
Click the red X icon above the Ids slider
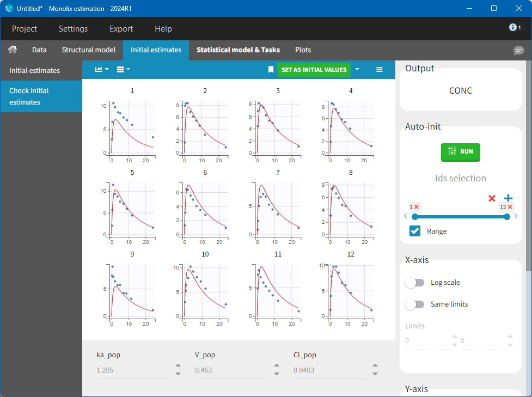492,198
